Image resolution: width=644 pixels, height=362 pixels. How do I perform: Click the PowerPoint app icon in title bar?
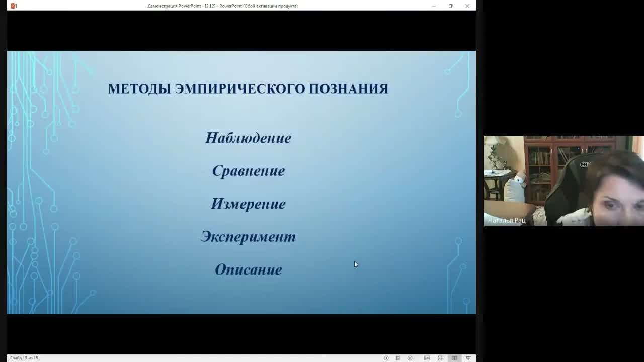coord(14,6)
